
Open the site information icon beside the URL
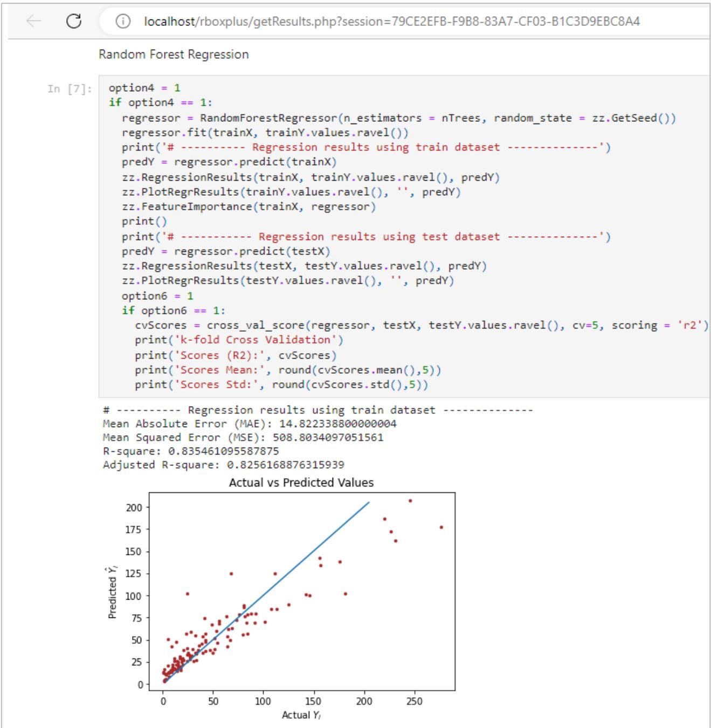coord(123,22)
